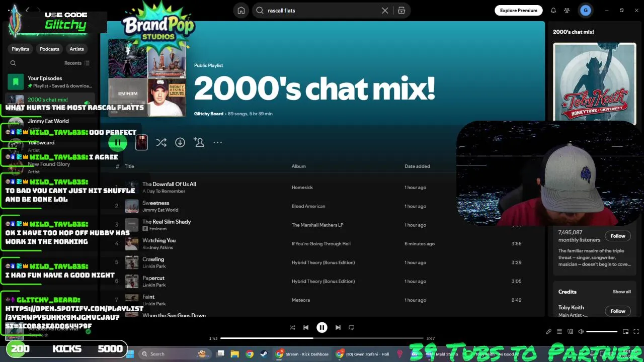644x362 pixels.
Task: Open 'The Marshall Mathers LP' album link
Action: click(x=317, y=225)
